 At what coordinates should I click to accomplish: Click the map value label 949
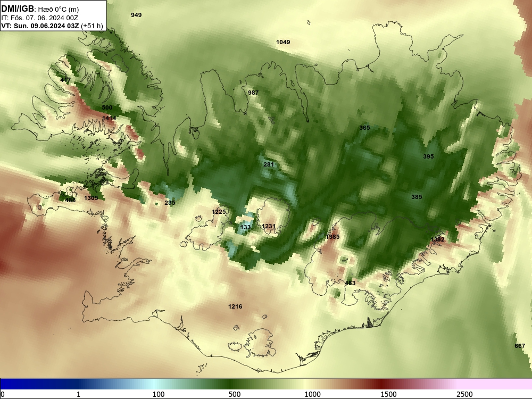pos(136,15)
